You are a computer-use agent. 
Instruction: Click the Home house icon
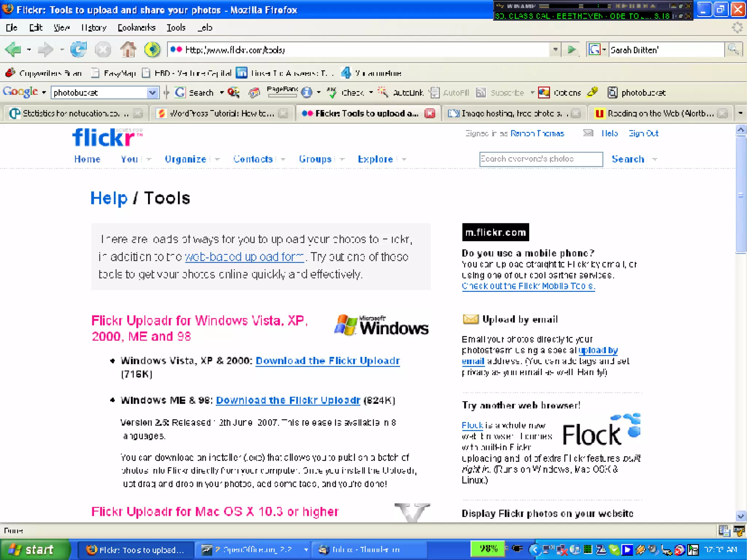pos(128,49)
